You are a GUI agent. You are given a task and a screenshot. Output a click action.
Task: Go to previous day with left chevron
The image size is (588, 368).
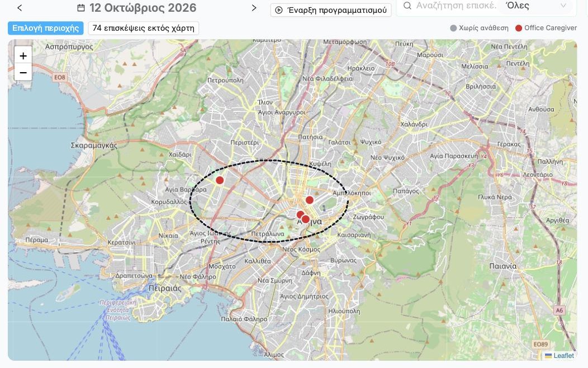[x=20, y=8]
